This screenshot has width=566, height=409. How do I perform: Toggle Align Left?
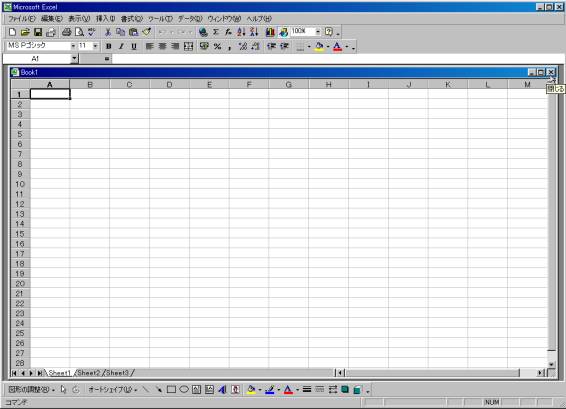(149, 46)
